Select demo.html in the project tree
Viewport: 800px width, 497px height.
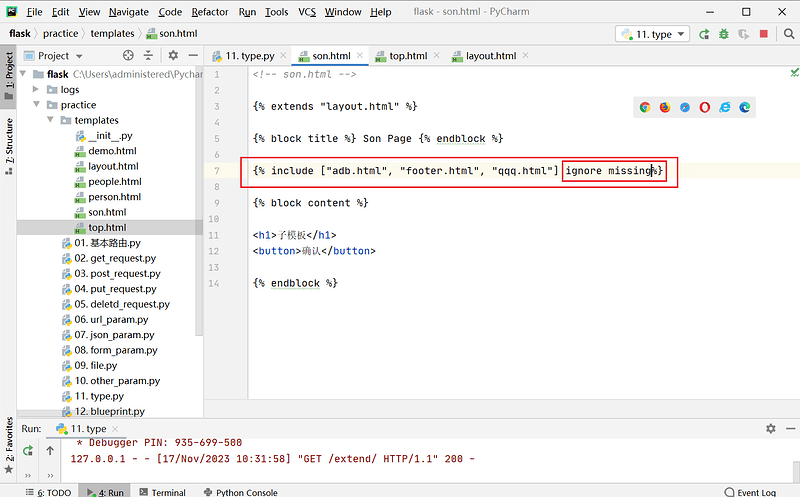[x=112, y=151]
